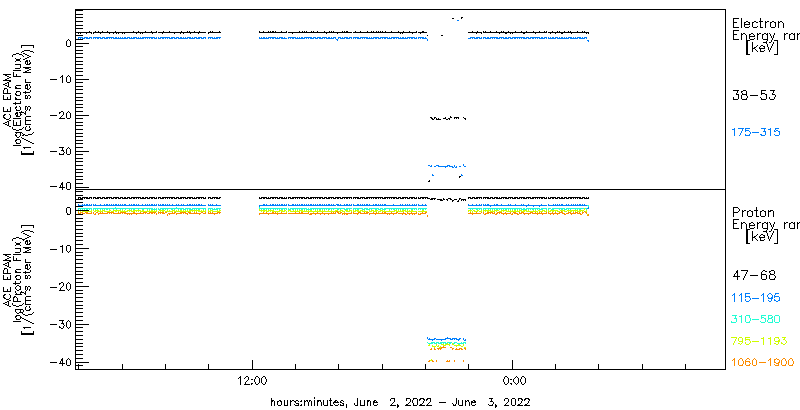The height and width of the screenshot is (410, 800).
Task: Click the 38-53 electron energy label
Action: click(x=754, y=95)
